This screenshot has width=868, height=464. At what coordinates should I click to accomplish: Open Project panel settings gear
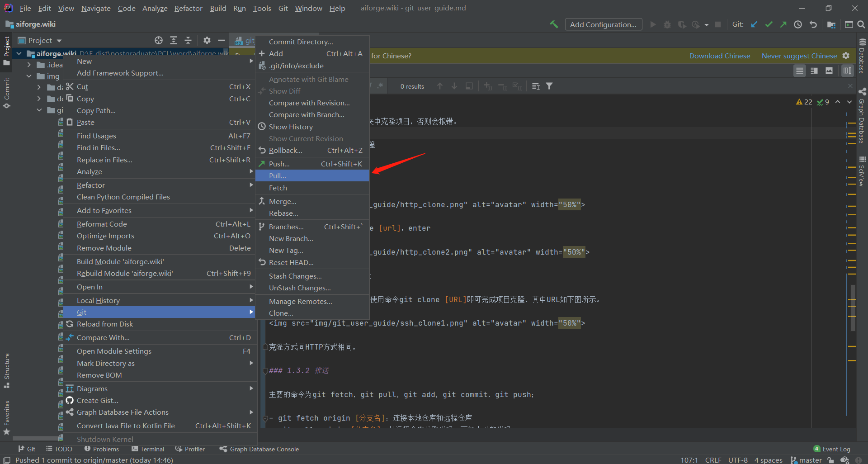click(x=207, y=40)
